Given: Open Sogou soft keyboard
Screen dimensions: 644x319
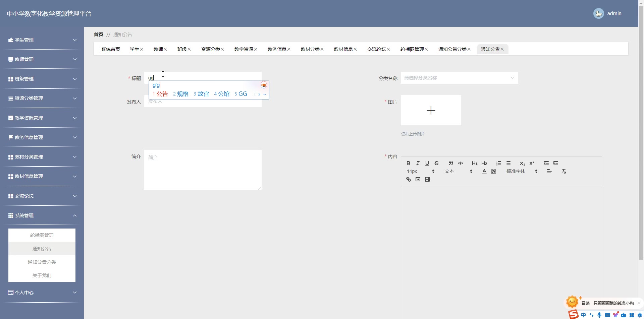Looking at the screenshot, I should (607, 315).
